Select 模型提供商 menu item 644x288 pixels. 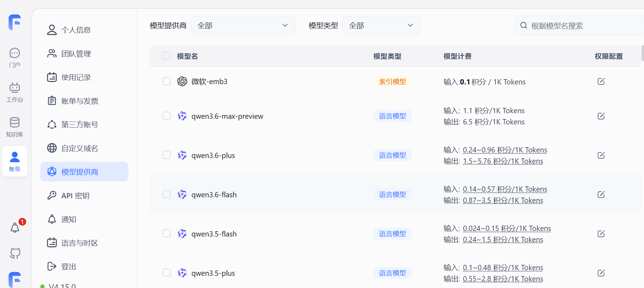[x=84, y=172]
